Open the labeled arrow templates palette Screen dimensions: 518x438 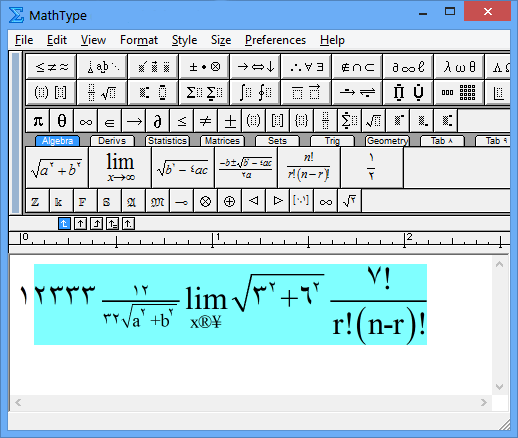[357, 92]
